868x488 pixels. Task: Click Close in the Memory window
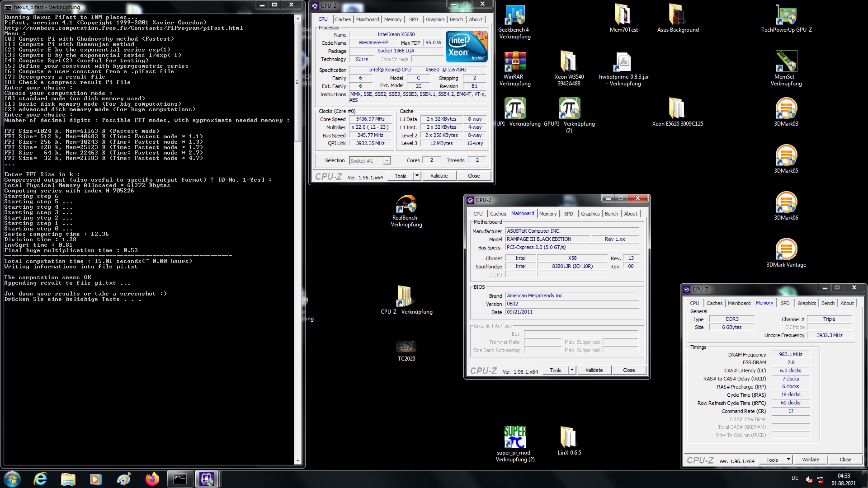pos(845,460)
